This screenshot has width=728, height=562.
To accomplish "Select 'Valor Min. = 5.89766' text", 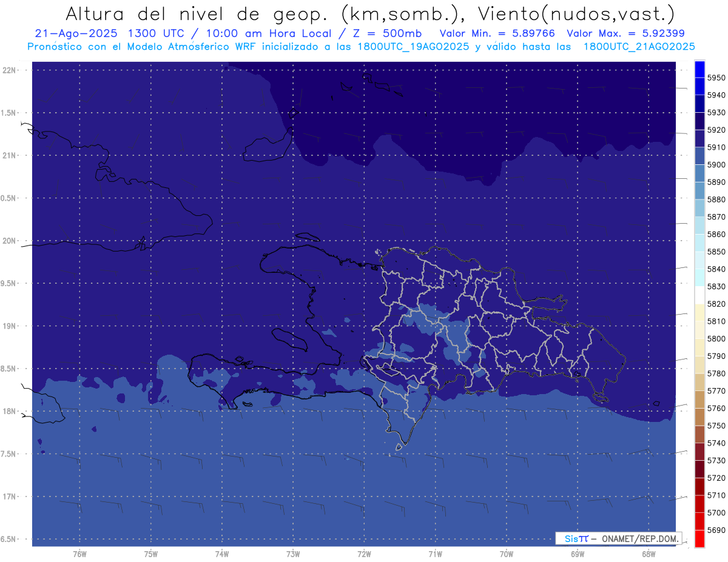I will pyautogui.click(x=497, y=33).
